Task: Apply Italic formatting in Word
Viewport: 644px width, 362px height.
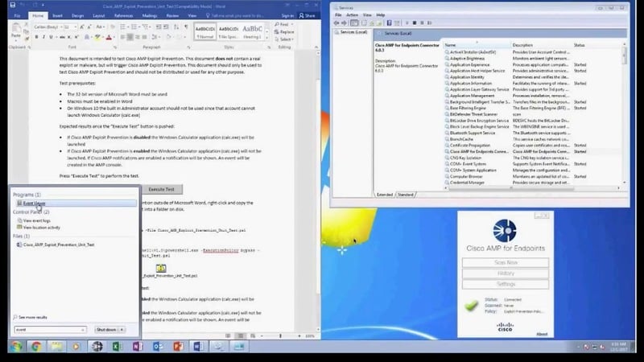Action: pyautogui.click(x=43, y=37)
